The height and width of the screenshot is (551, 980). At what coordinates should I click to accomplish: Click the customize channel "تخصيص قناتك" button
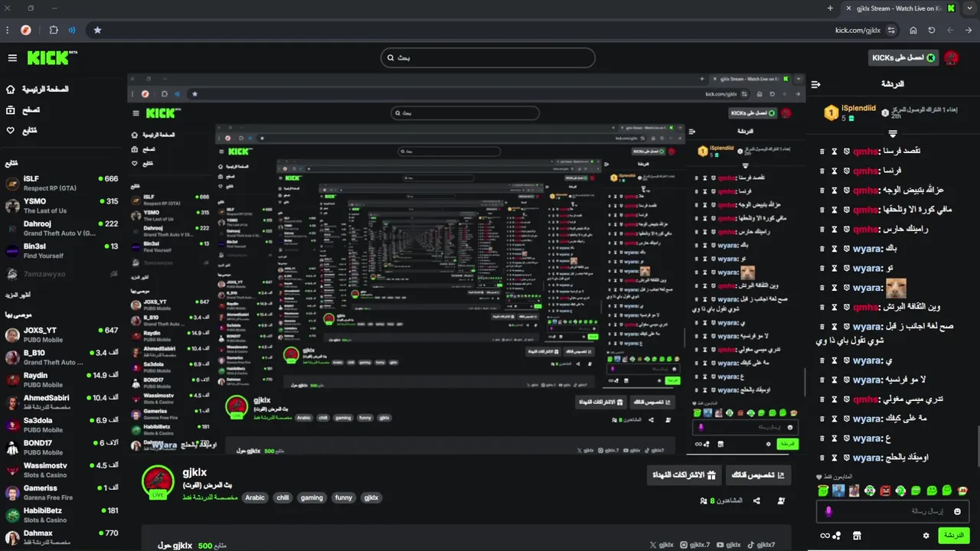pyautogui.click(x=758, y=475)
